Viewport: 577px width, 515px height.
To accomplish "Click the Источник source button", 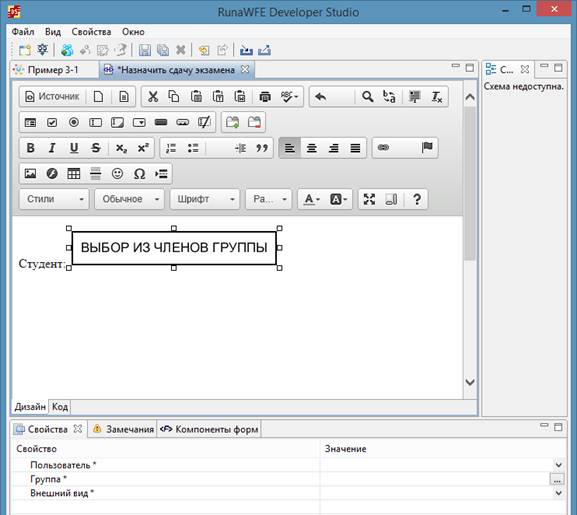I will pyautogui.click(x=52, y=97).
